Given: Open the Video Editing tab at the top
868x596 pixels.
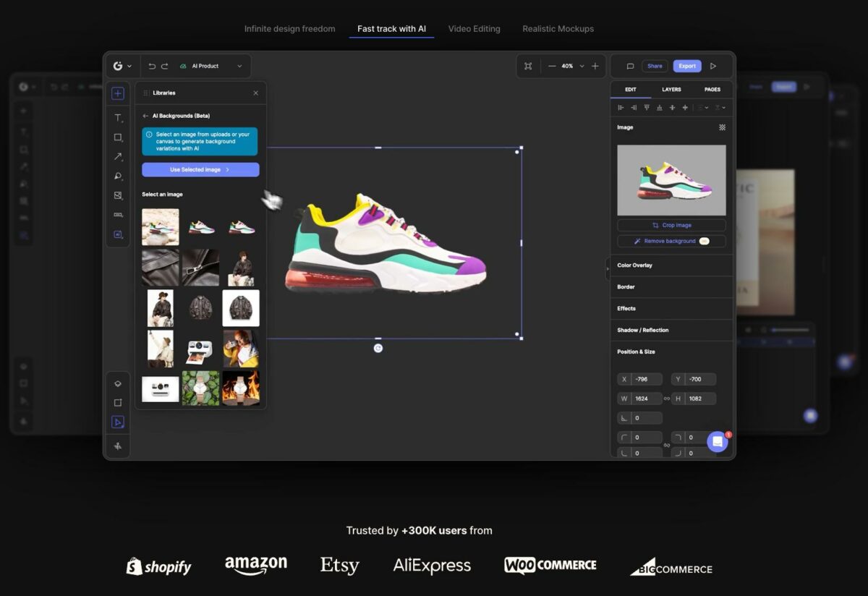Looking at the screenshot, I should click(474, 29).
